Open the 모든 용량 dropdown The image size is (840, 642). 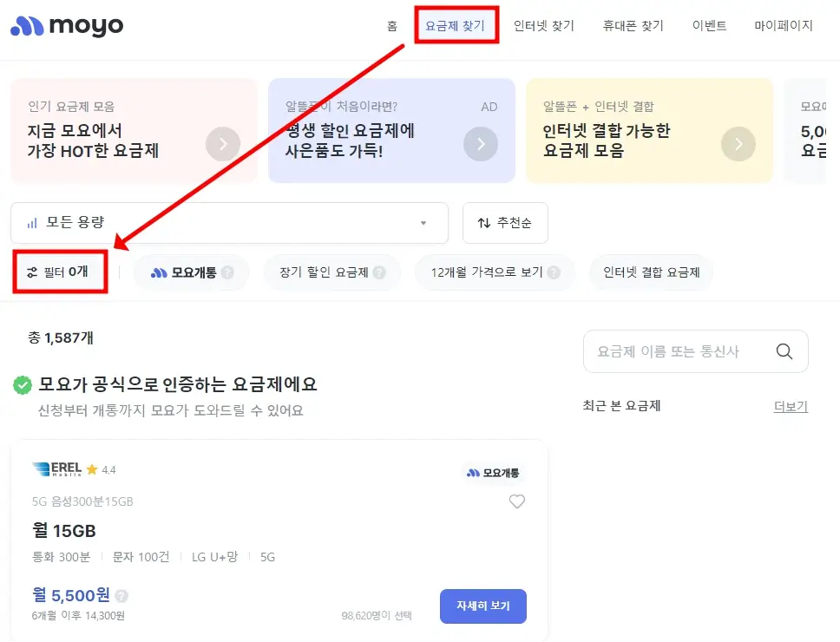pos(229,223)
